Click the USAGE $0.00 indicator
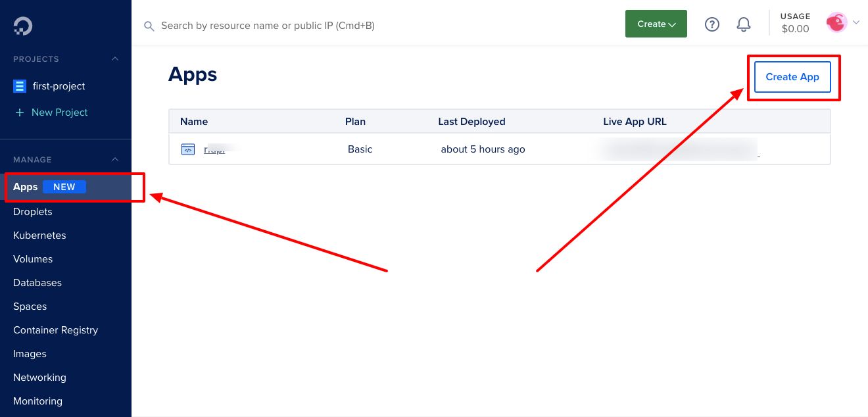Screen dimensions: 868x417 coord(795,23)
